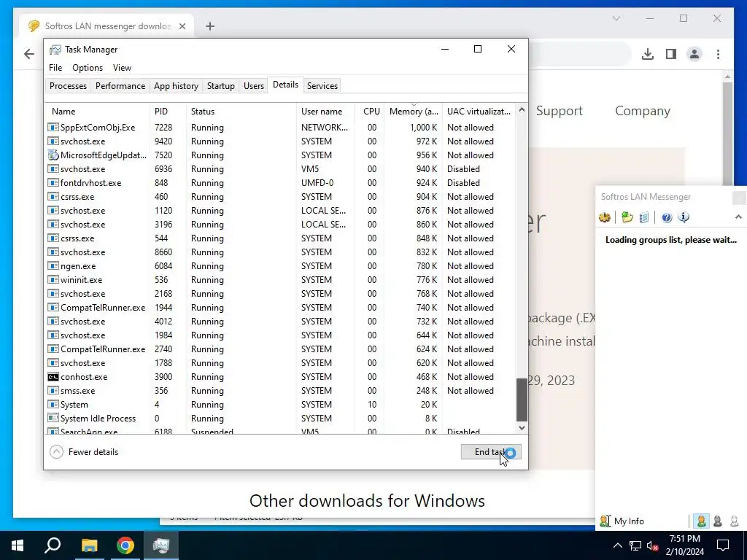747x560 pixels.
Task: Open the notification center icon
Action: (x=723, y=545)
